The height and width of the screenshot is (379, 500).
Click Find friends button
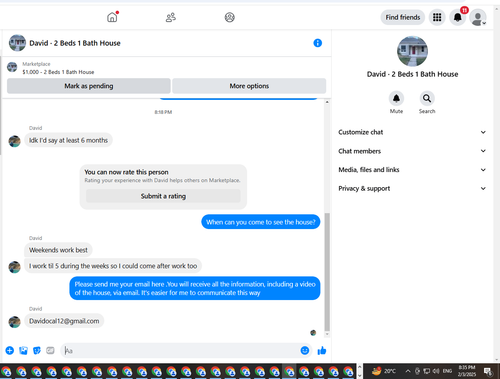point(403,17)
